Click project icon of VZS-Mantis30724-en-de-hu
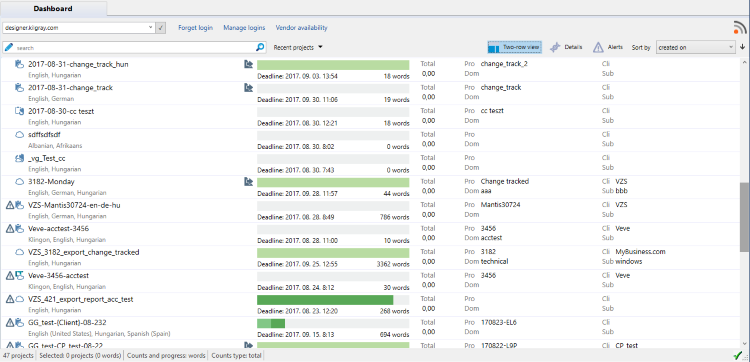Screen dimensions: 750x362 point(19,205)
